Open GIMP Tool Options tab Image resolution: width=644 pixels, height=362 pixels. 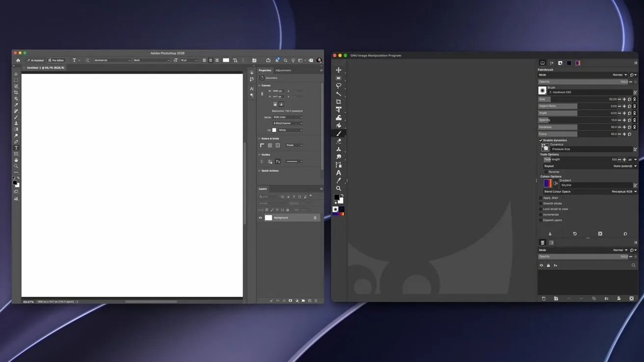coord(542,63)
